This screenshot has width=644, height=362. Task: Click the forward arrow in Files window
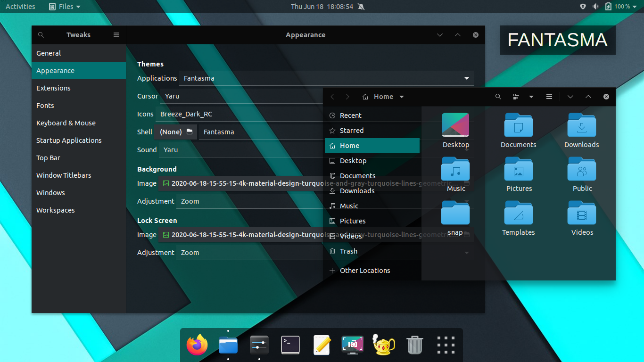coord(347,97)
